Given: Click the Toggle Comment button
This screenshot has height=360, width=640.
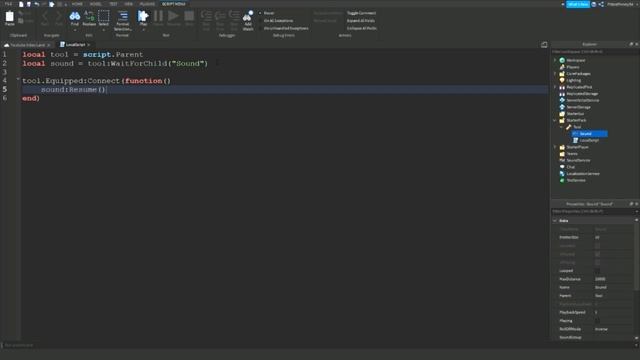Looking at the screenshot, I should (x=361, y=13).
